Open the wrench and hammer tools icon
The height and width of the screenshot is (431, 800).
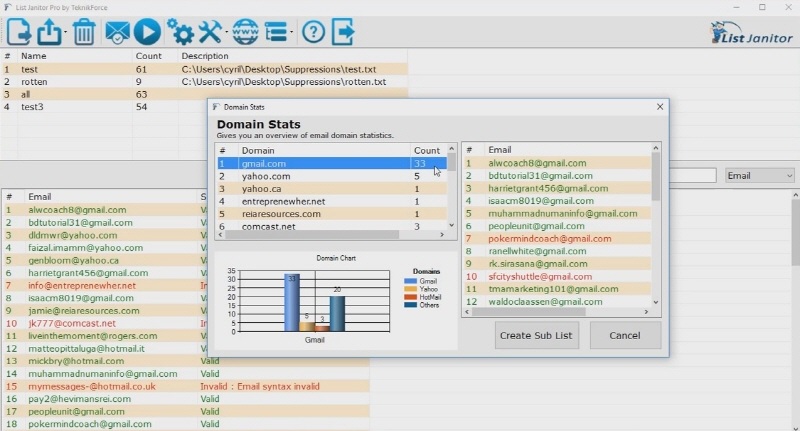point(209,32)
